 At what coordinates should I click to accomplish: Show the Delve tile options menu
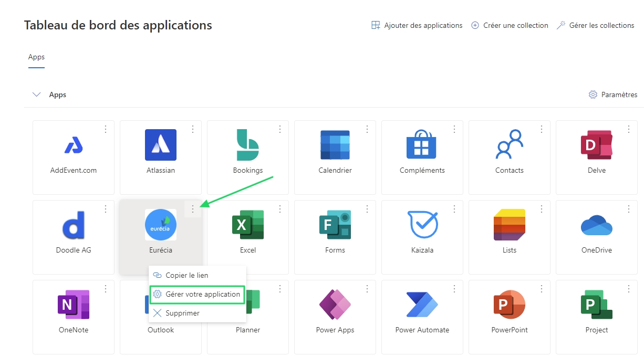[629, 129]
